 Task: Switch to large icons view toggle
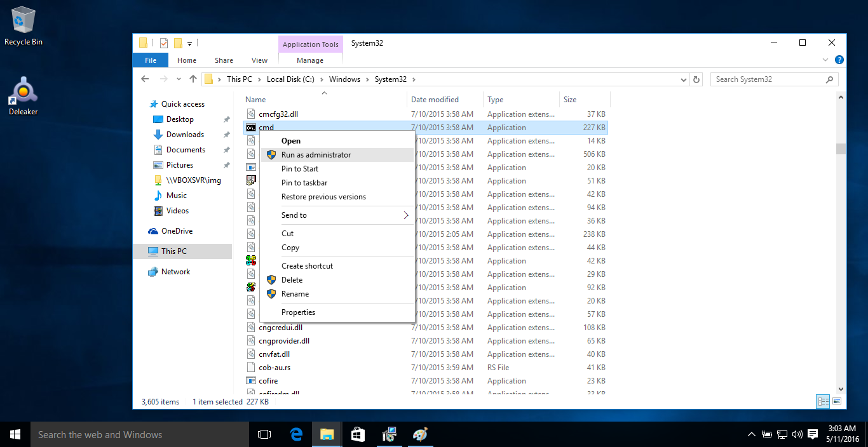[x=837, y=401]
